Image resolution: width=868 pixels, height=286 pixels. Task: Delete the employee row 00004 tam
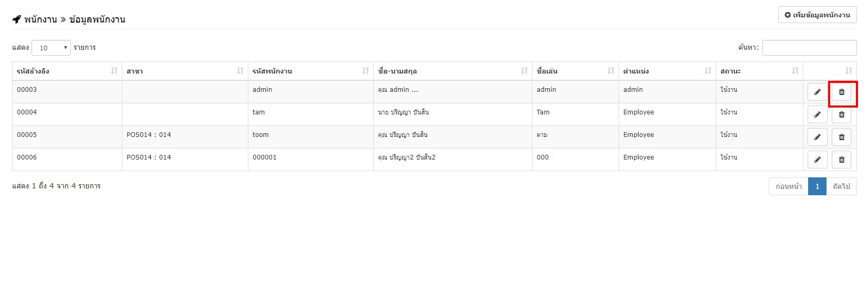click(841, 114)
